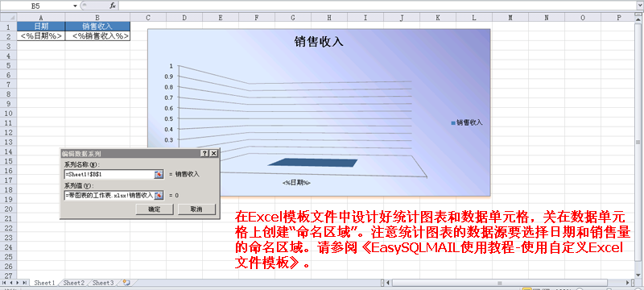Select the column F header
This screenshot has height=290, width=644.
point(257,18)
